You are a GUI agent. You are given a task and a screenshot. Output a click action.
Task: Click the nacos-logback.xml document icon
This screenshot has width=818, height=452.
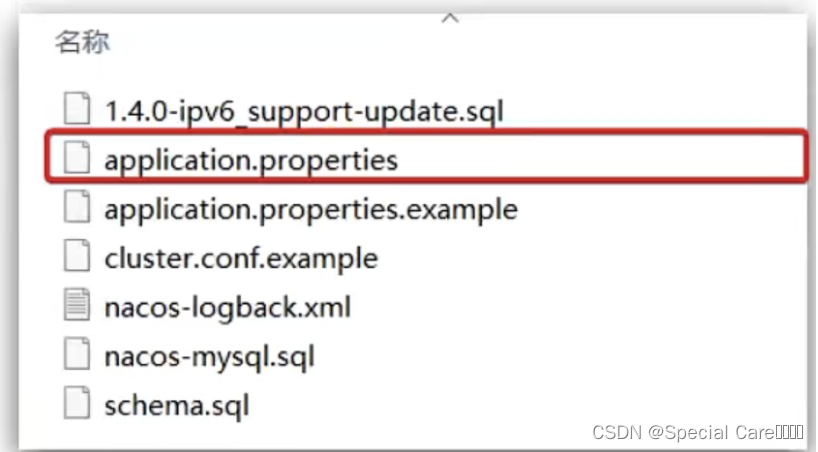click(77, 304)
